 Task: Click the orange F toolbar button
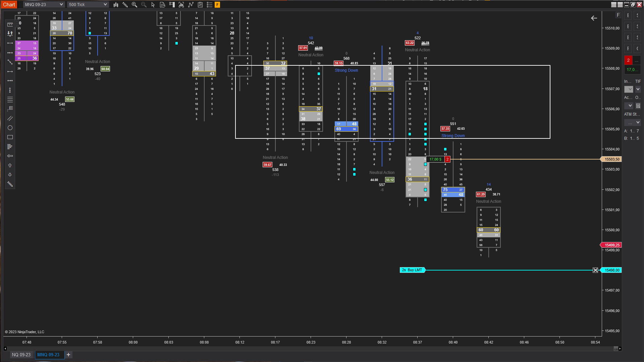coord(217,5)
